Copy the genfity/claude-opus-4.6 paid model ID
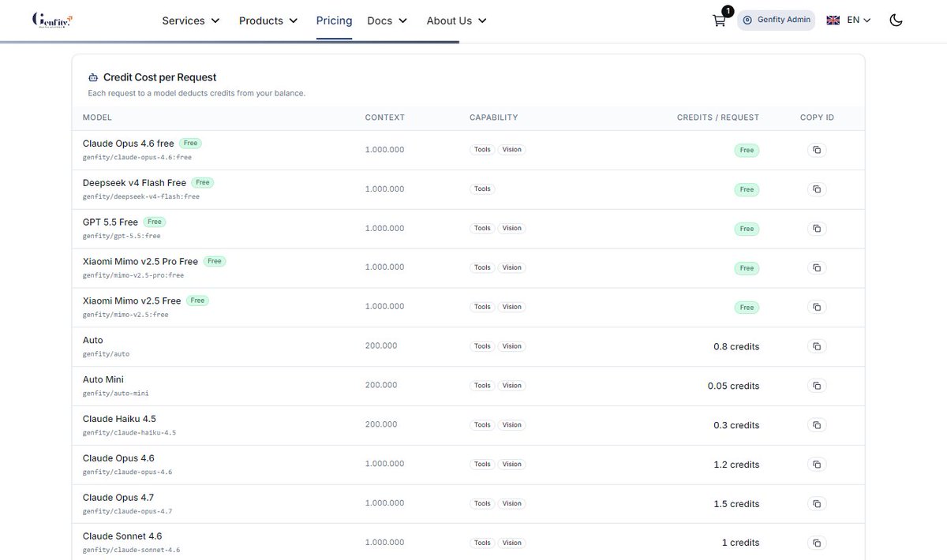 pyautogui.click(x=817, y=465)
